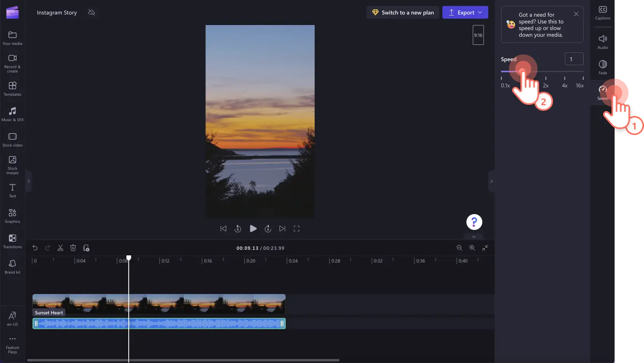Rewind five seconds
The height and width of the screenshot is (363, 644).
[x=238, y=228]
